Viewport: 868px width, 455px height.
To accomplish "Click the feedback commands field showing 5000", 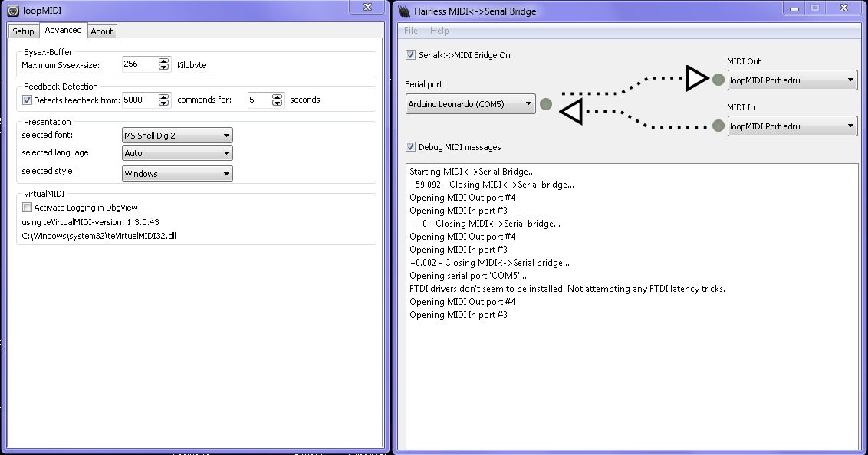I will (x=140, y=100).
